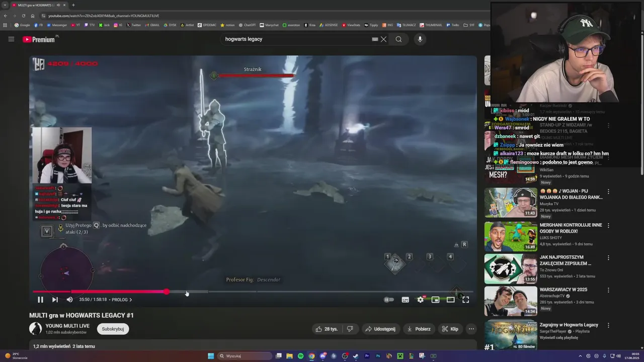Switch to miniplayer mode
The image size is (644, 362).
pyautogui.click(x=436, y=300)
